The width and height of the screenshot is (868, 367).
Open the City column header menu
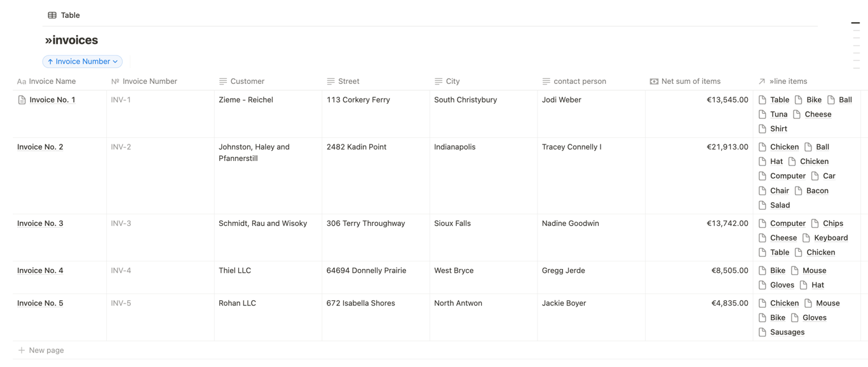pyautogui.click(x=452, y=81)
